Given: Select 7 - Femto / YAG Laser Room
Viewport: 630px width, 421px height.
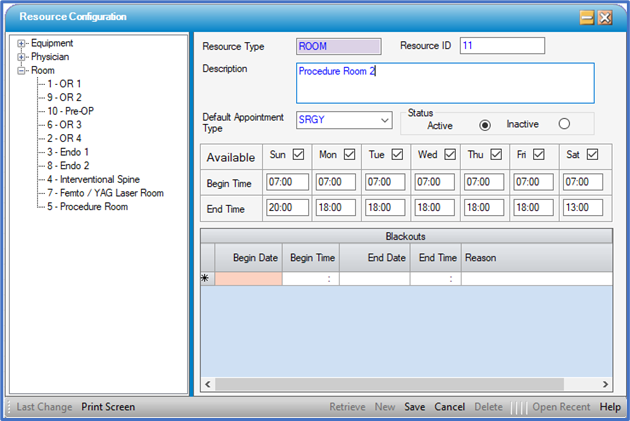Looking at the screenshot, I should (104, 193).
